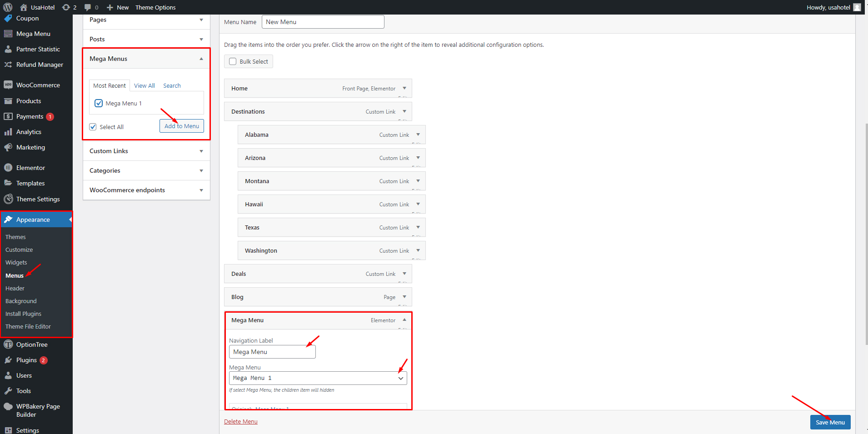The width and height of the screenshot is (868, 434).
Task: Expand the Alabama menu item arrow
Action: tap(418, 135)
